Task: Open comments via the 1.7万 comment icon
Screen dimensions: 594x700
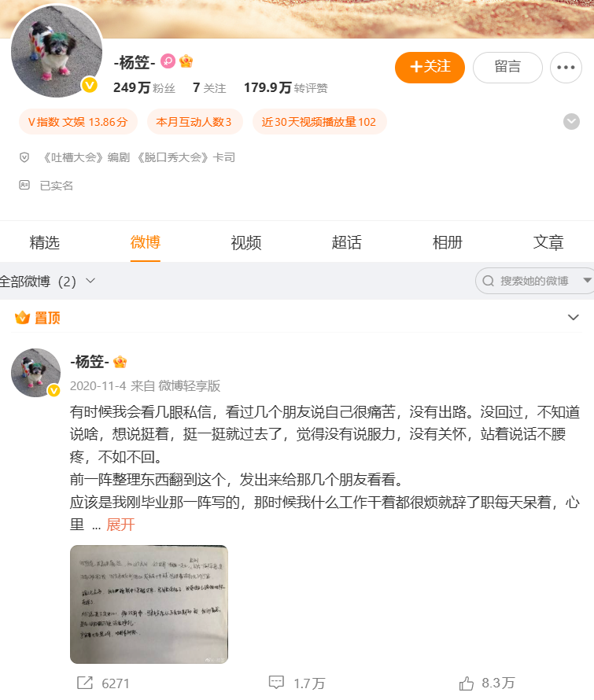Action: (276, 683)
